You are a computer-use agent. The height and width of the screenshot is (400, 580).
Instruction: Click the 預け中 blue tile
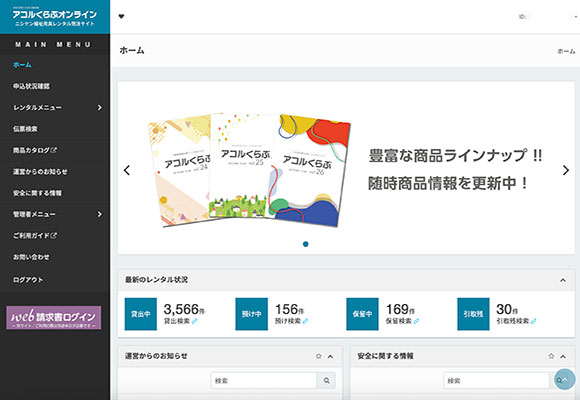point(252,314)
